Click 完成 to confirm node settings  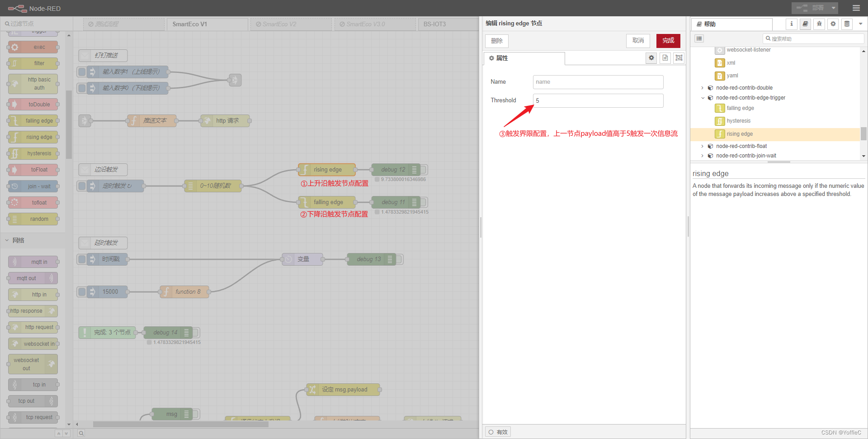pos(668,41)
